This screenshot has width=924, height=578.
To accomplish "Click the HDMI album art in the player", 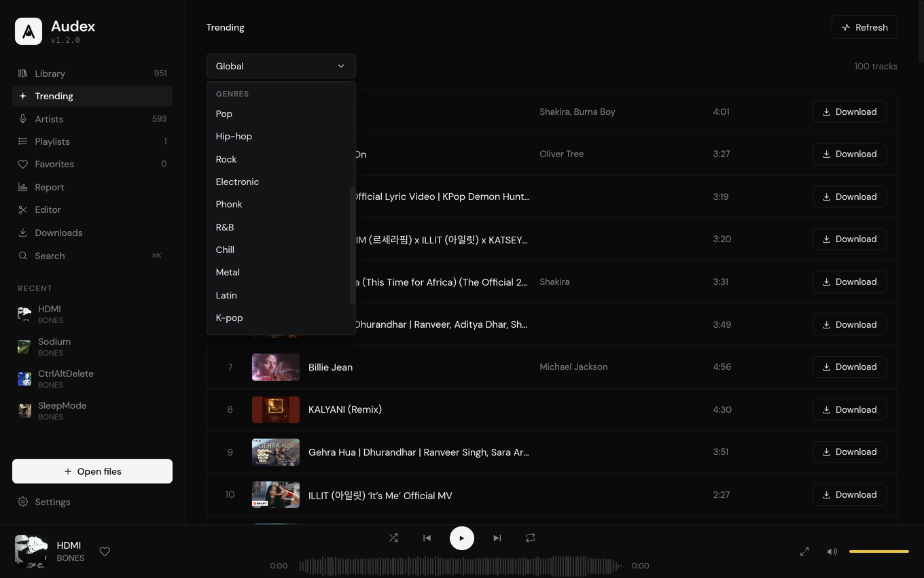I will [x=31, y=551].
